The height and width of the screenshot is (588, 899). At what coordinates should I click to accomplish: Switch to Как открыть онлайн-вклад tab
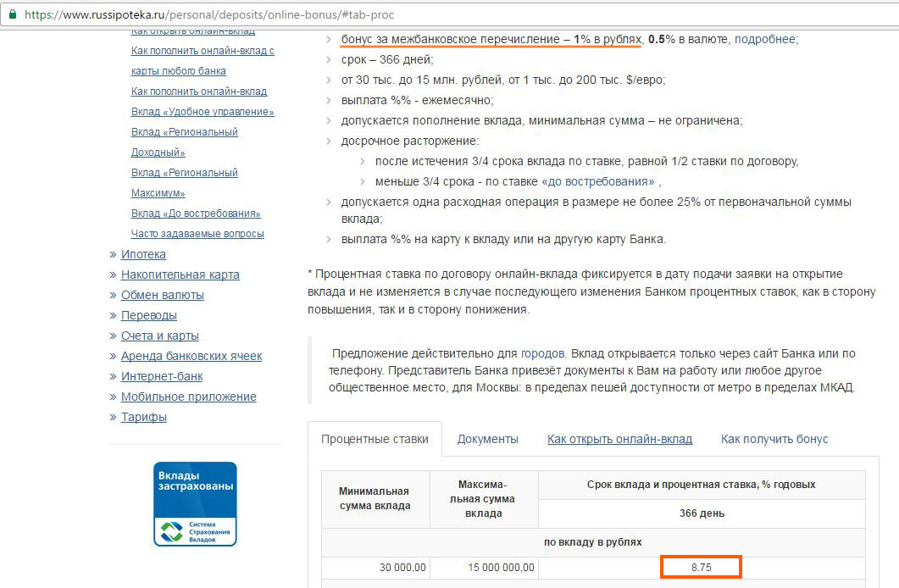619,439
